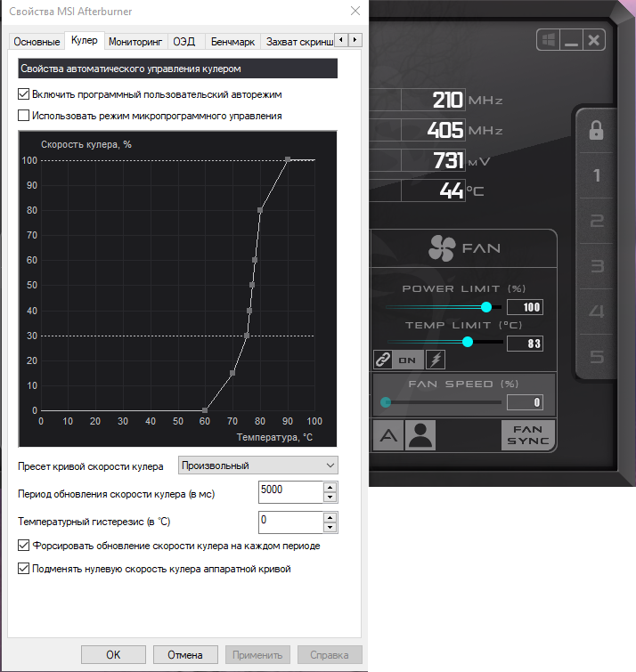The image size is (636, 672).
Task: Click the Power Limit value box 100
Action: point(525,307)
